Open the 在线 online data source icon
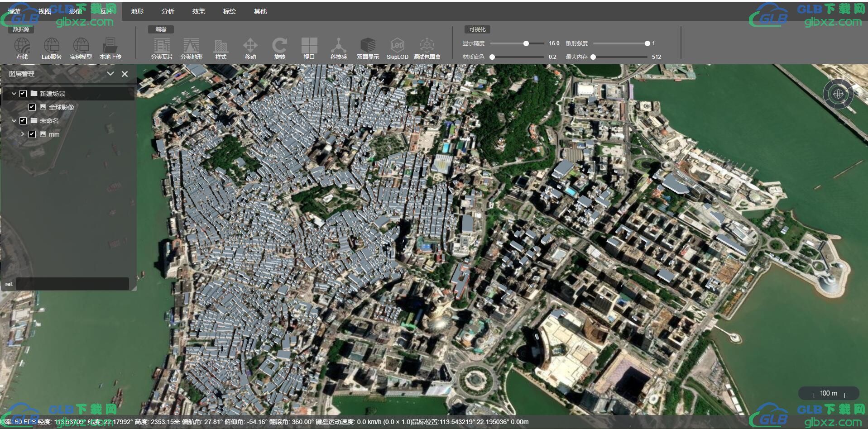 pyautogui.click(x=22, y=48)
